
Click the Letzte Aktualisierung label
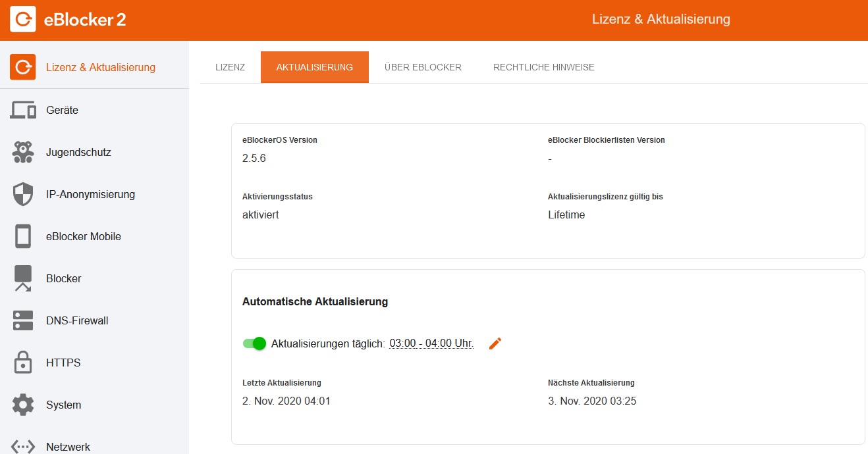tap(282, 382)
